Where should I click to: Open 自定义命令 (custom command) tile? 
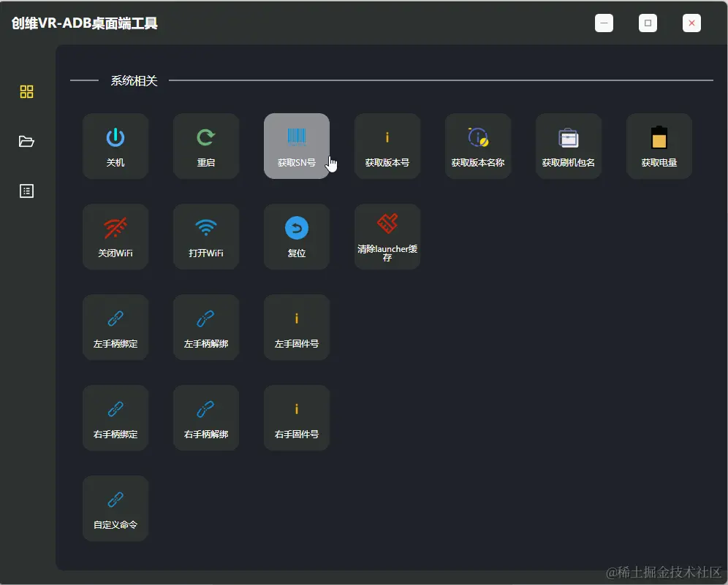115,508
